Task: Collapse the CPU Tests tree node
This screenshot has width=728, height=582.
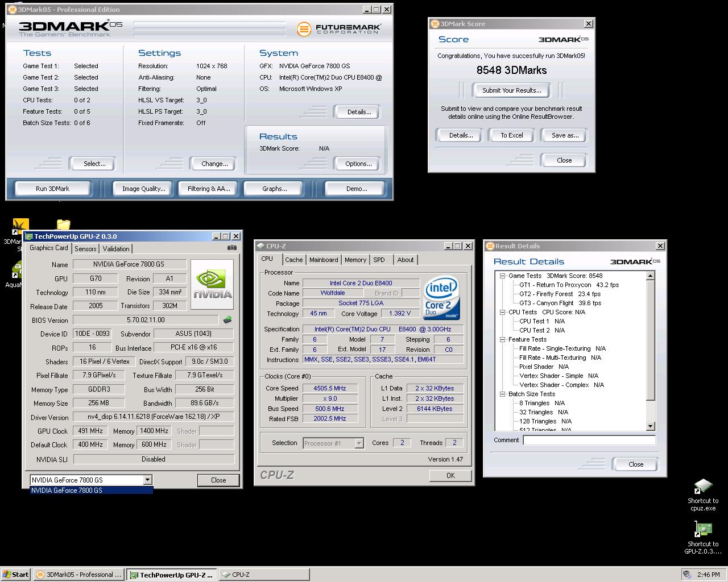Action: [503, 312]
